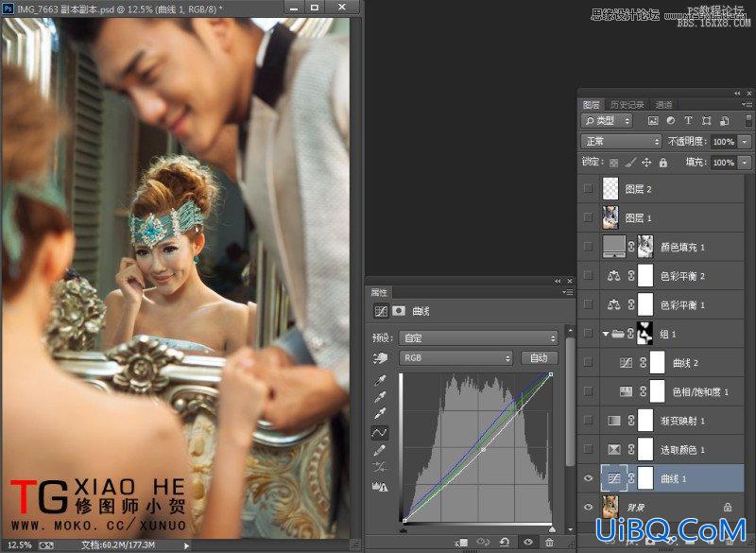Activate the on-image targeted adjustment hand tool
Screen dimensions: 756x553
(381, 357)
